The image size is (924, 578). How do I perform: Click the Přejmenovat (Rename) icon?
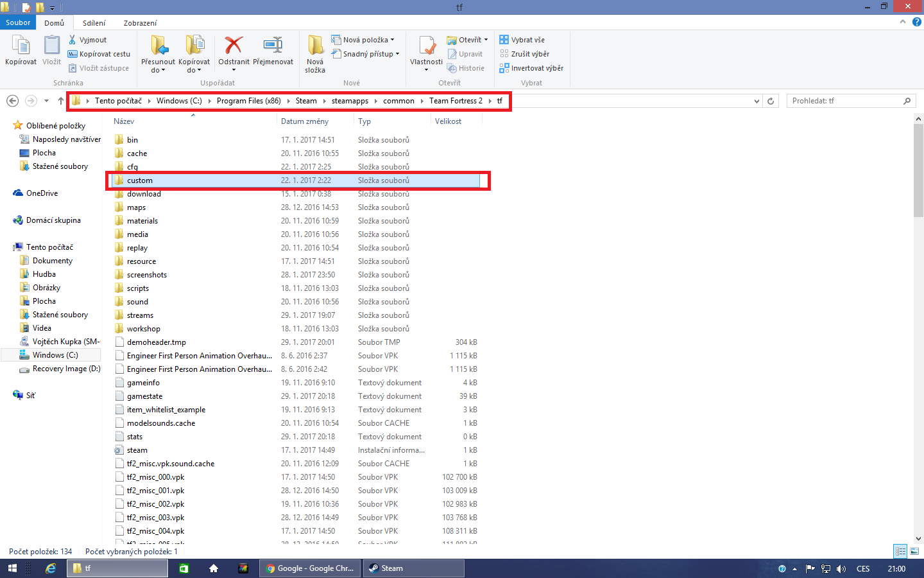(x=273, y=45)
